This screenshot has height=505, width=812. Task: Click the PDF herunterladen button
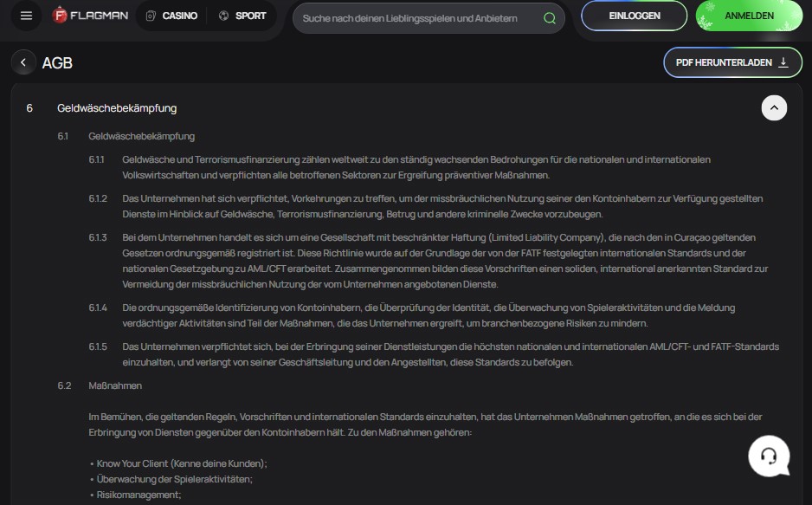click(731, 62)
